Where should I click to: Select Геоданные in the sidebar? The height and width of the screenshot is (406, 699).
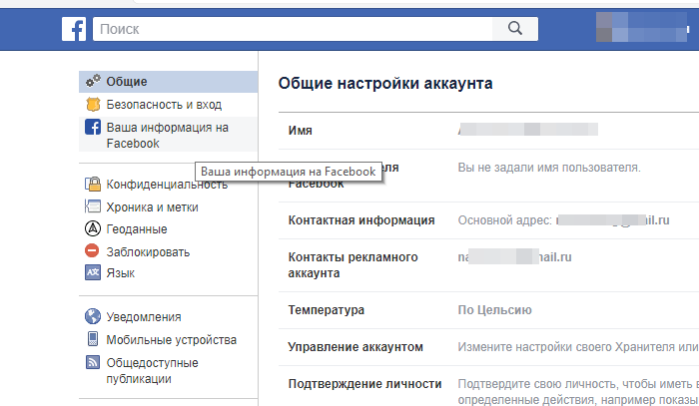136,229
